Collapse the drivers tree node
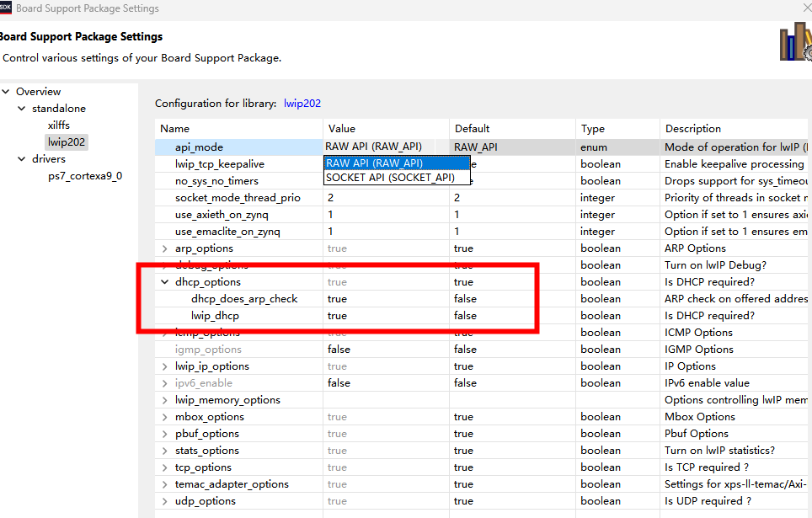 click(x=22, y=159)
